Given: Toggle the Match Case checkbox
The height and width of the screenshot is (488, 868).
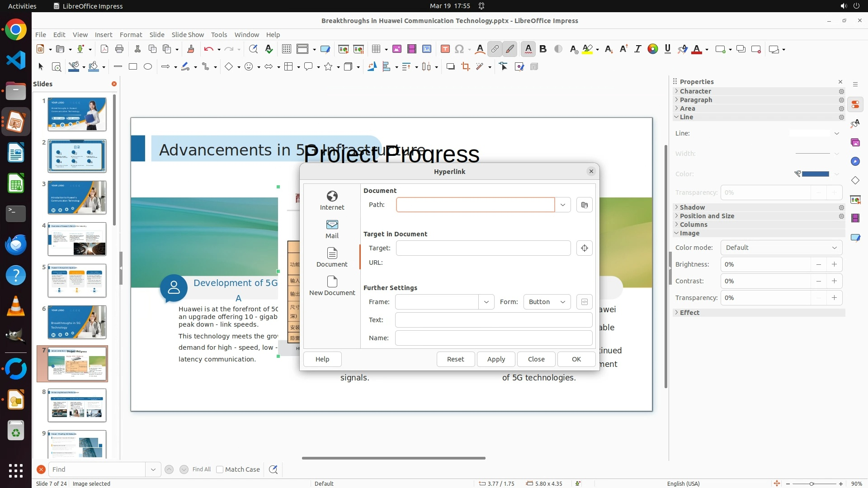Looking at the screenshot, I should tap(220, 469).
